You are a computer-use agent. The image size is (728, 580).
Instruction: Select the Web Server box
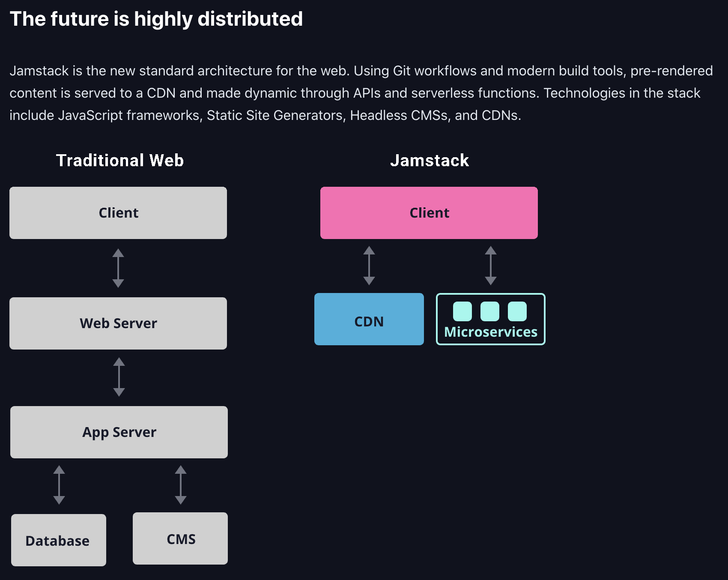pyautogui.click(x=118, y=323)
